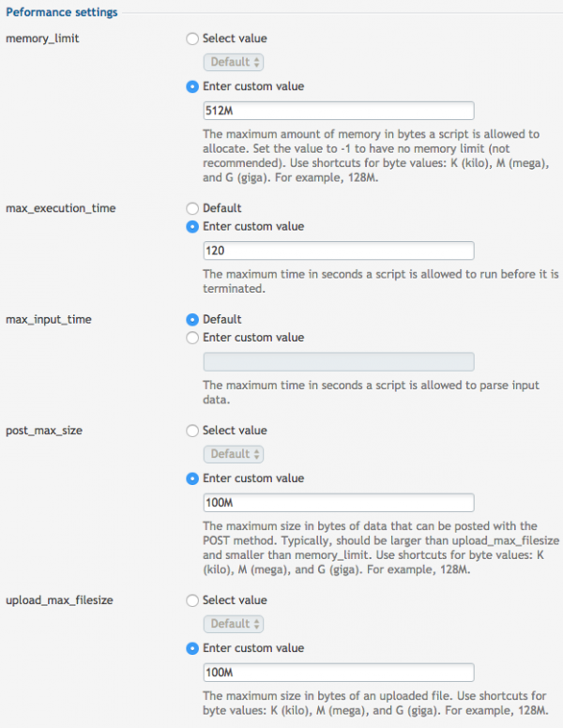Viewport: 563px width, 728px height.
Task: Open the memory_limit Default dropdown
Action: pos(234,62)
